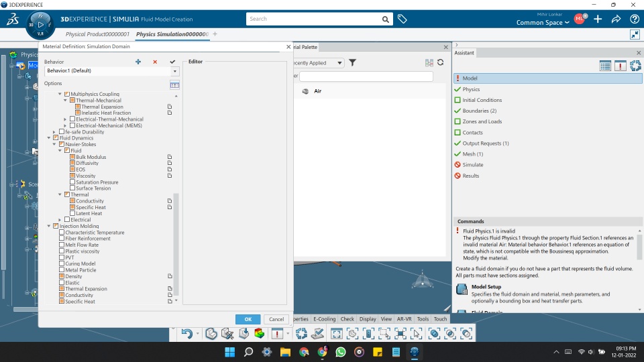Open File Explorer from the taskbar
644x362 pixels.
285,352
